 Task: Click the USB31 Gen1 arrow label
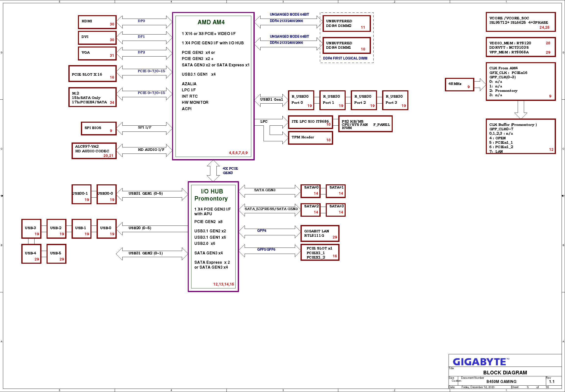tap(271, 99)
